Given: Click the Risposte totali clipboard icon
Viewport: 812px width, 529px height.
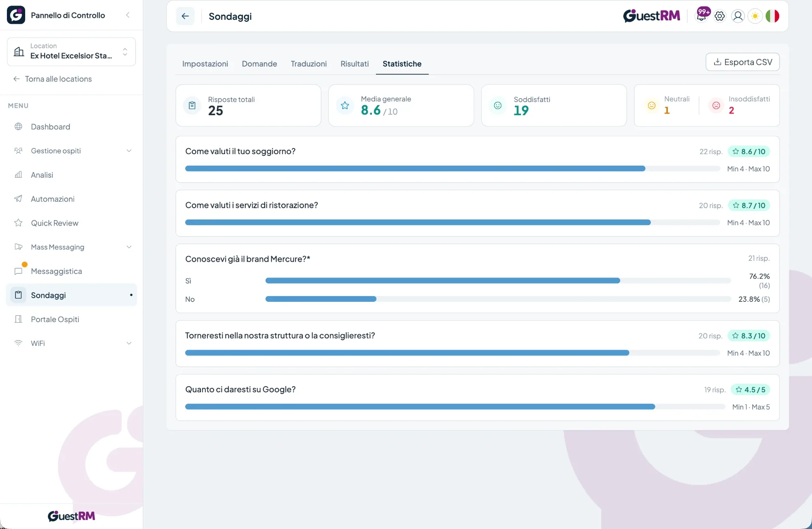Looking at the screenshot, I should pos(192,105).
